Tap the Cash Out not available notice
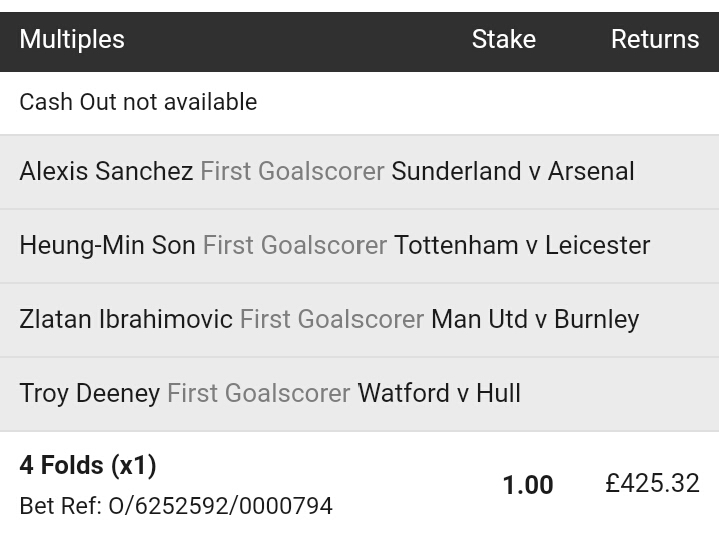 click(x=138, y=102)
